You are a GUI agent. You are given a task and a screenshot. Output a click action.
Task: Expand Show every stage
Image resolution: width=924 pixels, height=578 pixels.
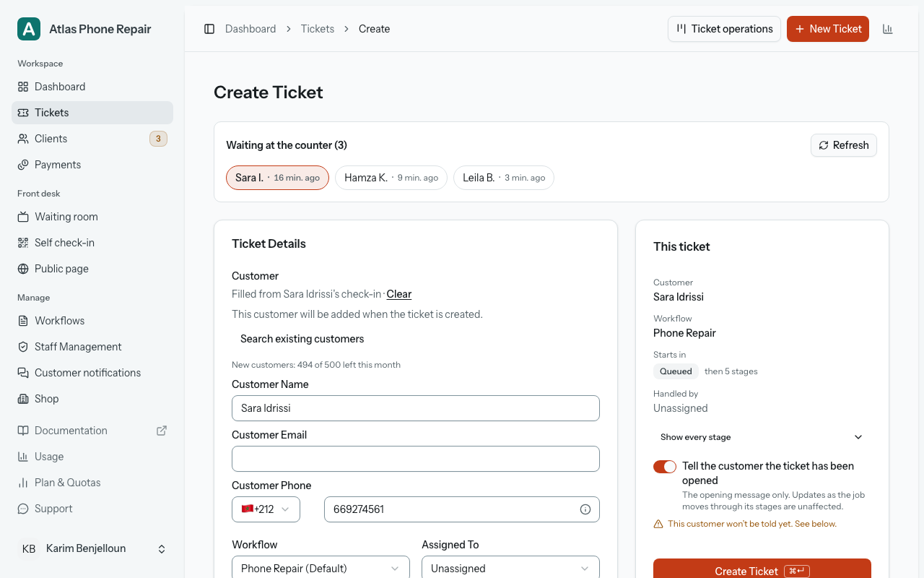pos(762,437)
